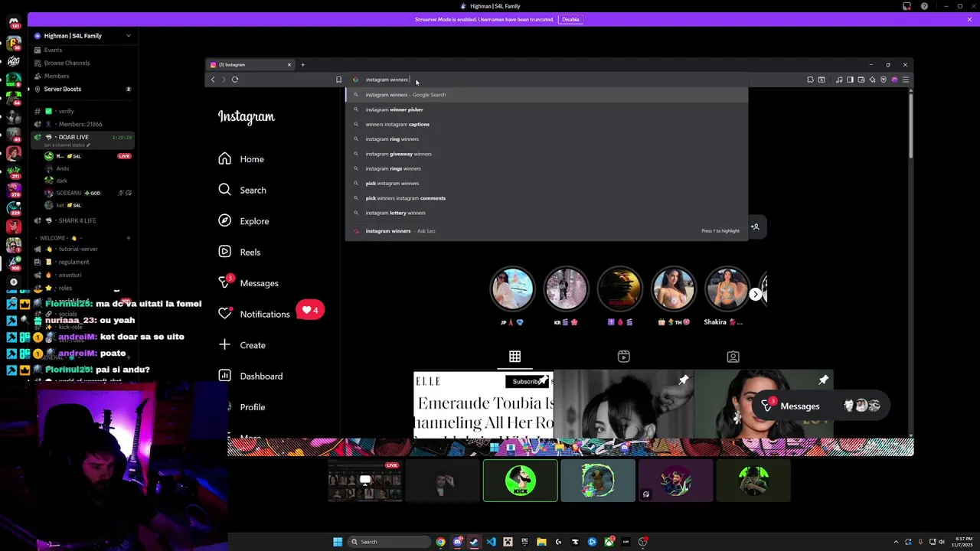Switch to tagged photos tab on profile
This screenshot has width=980, height=551.
(733, 357)
